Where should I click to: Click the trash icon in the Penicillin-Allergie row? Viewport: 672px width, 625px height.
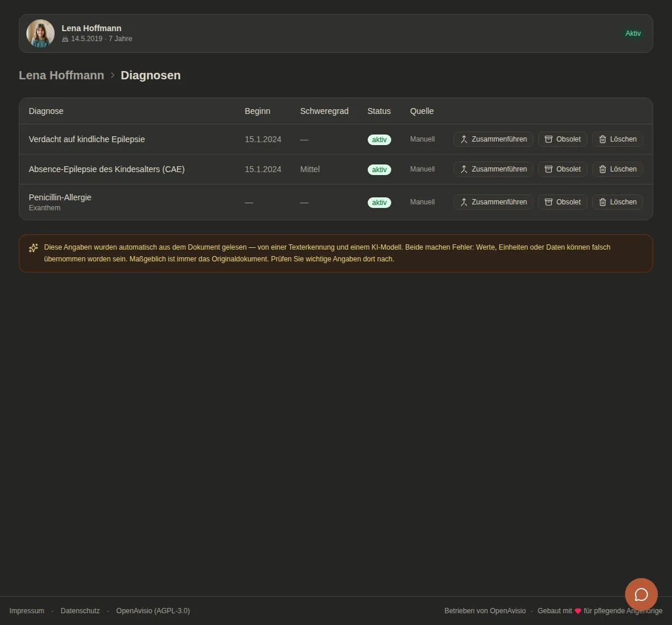pyautogui.click(x=602, y=202)
